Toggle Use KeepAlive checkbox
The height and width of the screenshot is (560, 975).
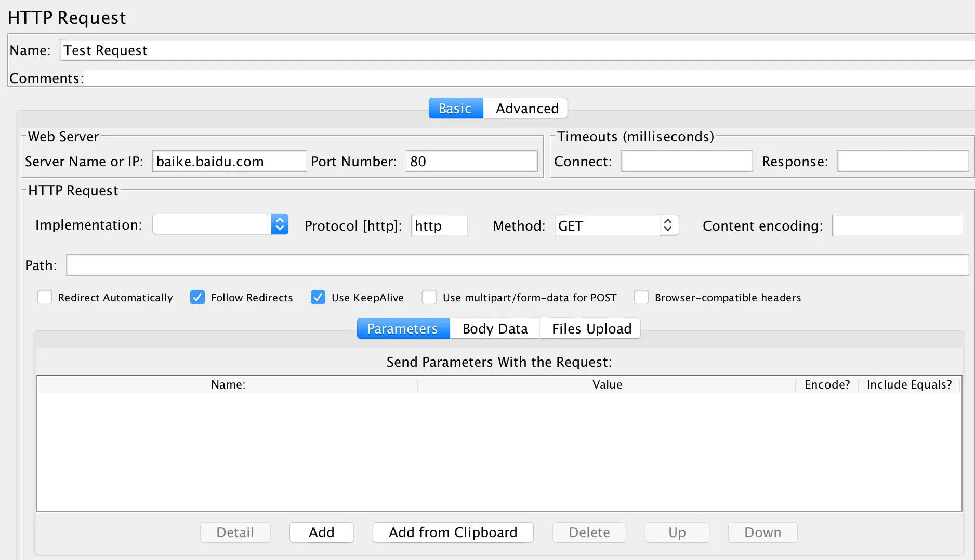[x=318, y=297]
